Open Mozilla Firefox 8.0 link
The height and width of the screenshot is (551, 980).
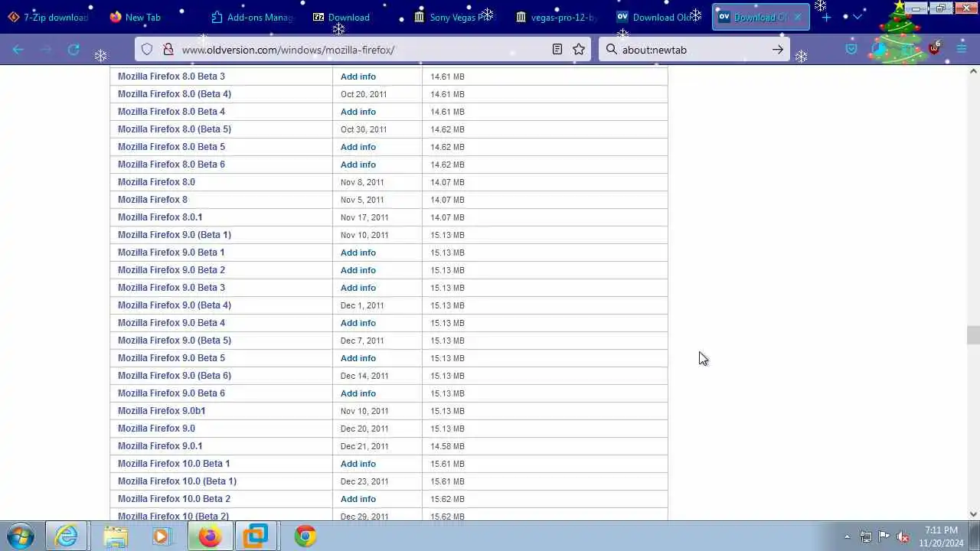[156, 182]
